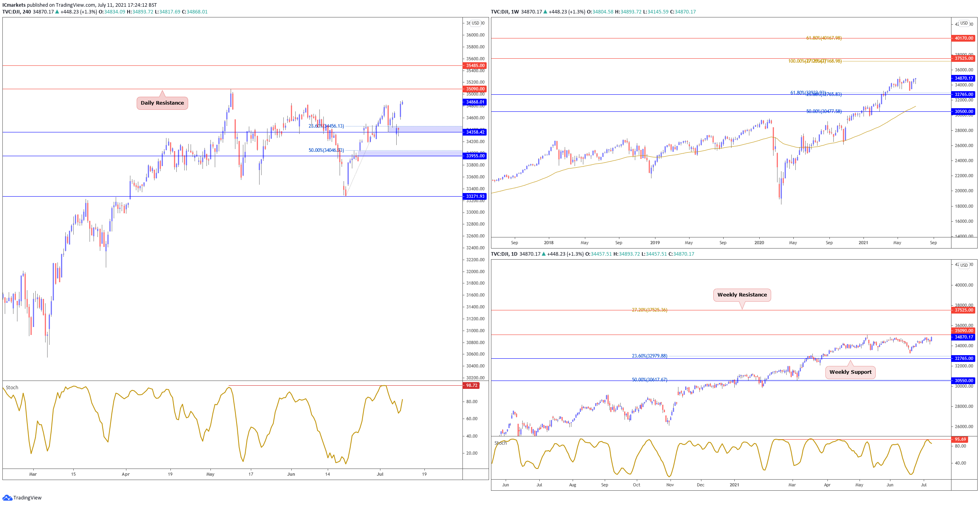Viewport: 980px width, 505px height.
Task: Click the Stoch indicator label on 240 chart
Action: click(12, 388)
